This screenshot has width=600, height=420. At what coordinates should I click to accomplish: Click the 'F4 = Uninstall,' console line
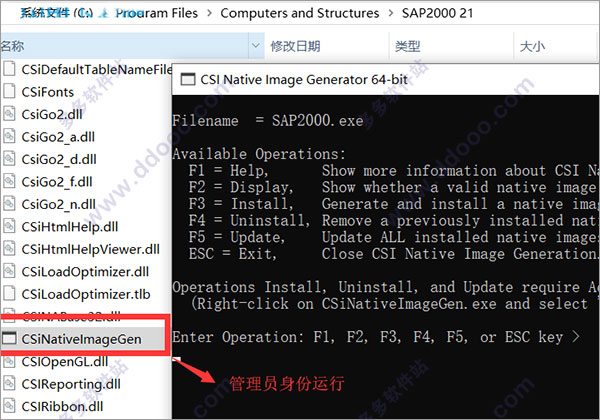[393, 220]
